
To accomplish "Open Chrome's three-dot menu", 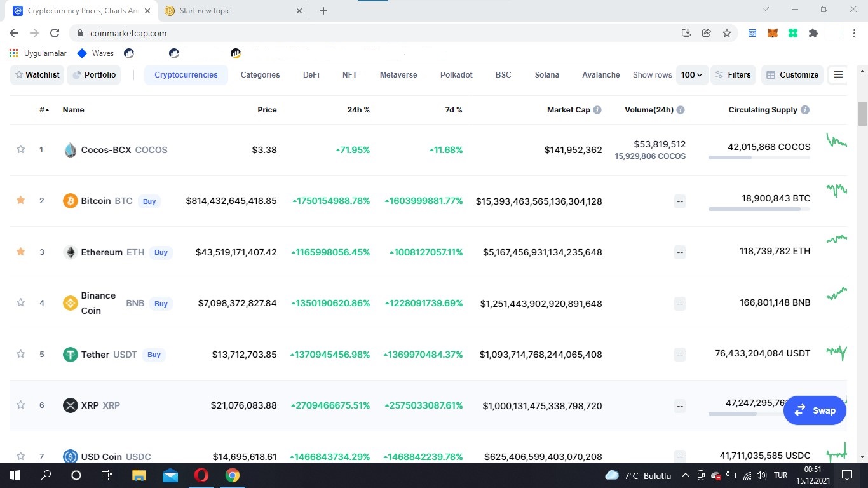I will click(854, 33).
